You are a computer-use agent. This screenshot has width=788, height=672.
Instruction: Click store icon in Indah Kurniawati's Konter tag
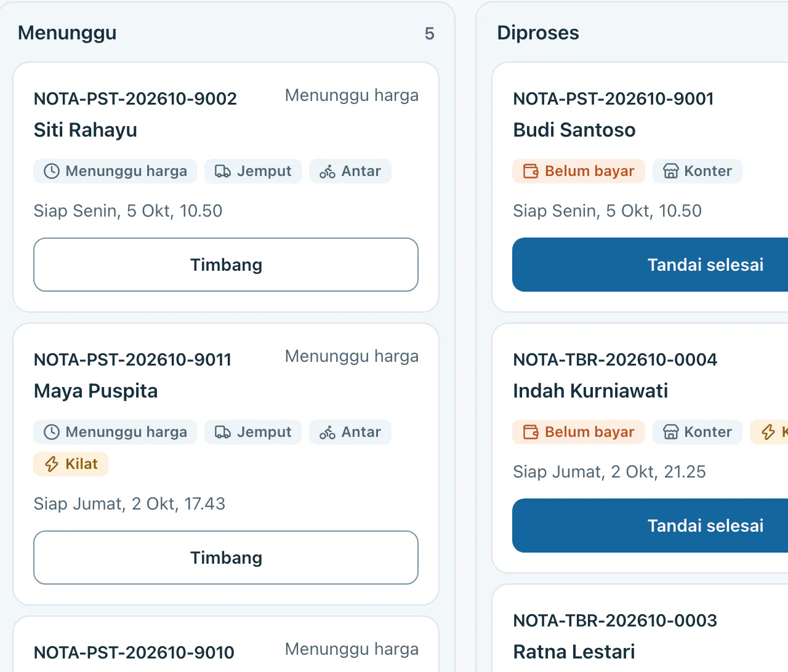pyautogui.click(x=670, y=432)
